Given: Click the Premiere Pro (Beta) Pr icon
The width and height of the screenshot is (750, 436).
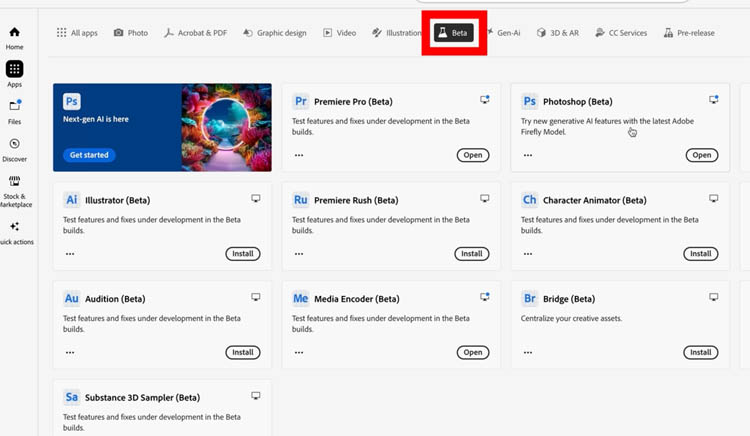Looking at the screenshot, I should (300, 101).
